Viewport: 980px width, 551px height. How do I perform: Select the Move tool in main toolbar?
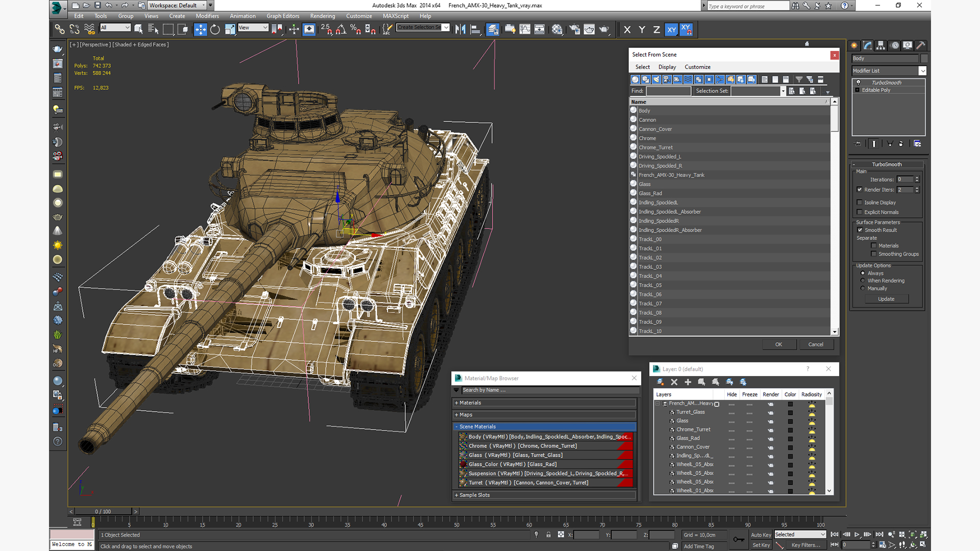pos(201,30)
